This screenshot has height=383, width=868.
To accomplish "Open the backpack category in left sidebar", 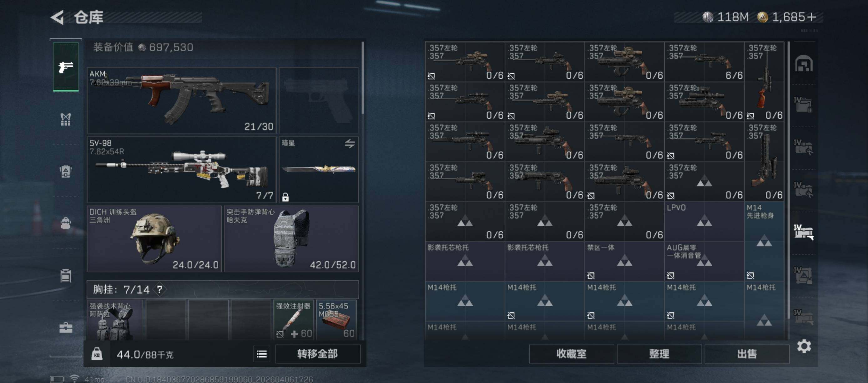I will coord(66,223).
